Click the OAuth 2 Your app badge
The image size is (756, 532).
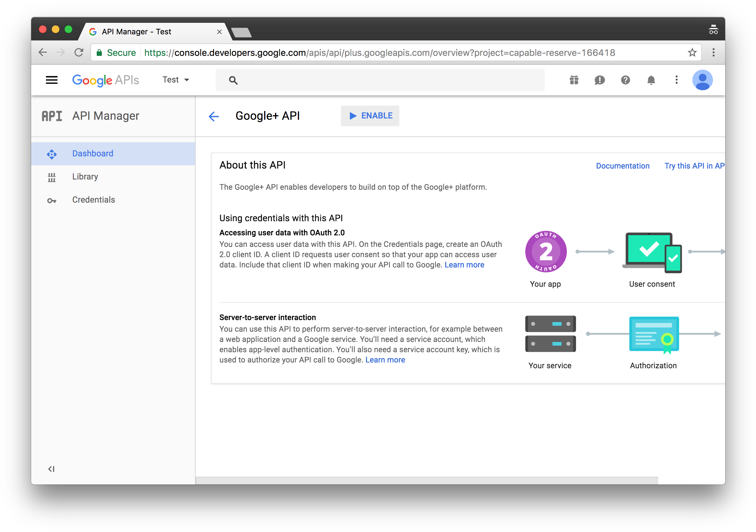point(546,252)
